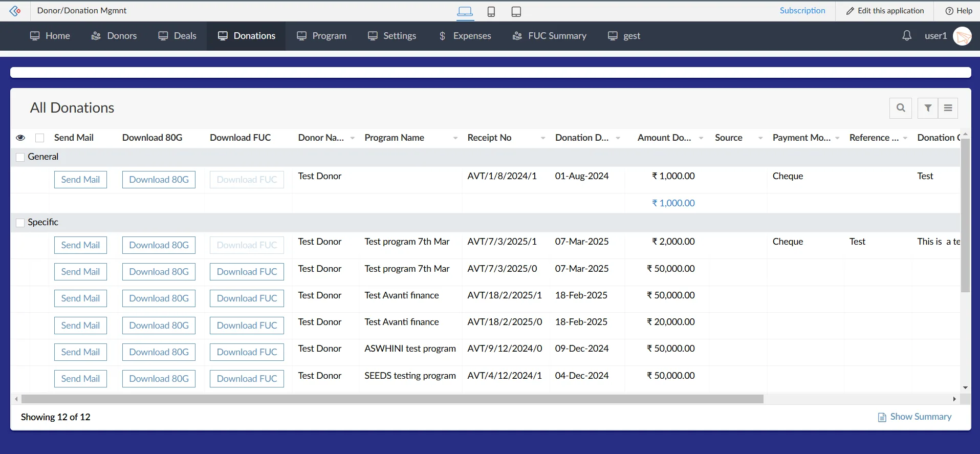This screenshot has width=980, height=454.
Task: Open the Reference column dropdown
Action: pyautogui.click(x=905, y=138)
